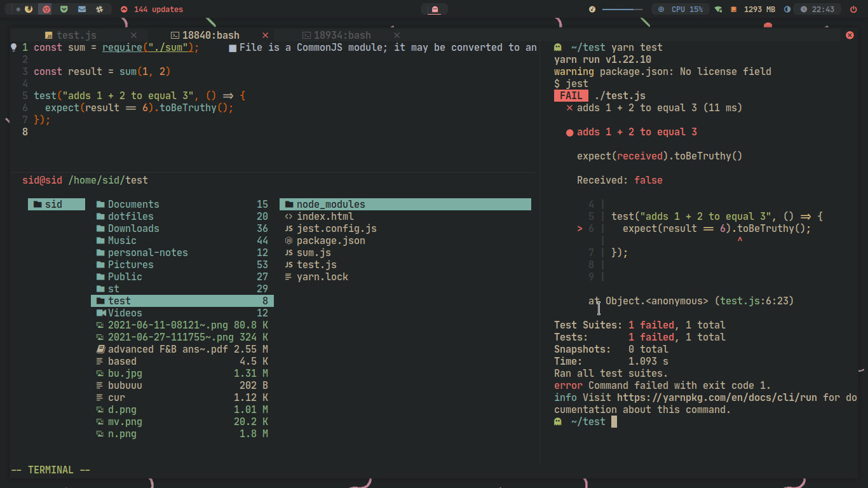The height and width of the screenshot is (488, 868).
Task: Select the Videos folder
Action: (182, 313)
